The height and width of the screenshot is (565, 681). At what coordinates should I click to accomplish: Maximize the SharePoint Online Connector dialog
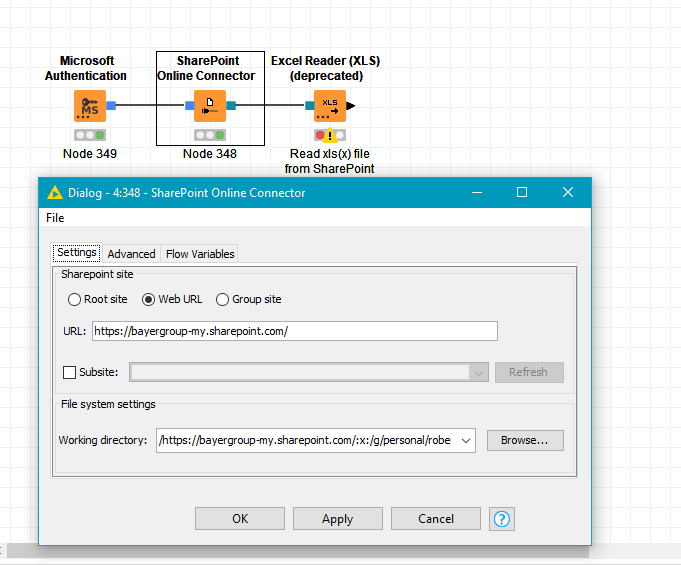(x=522, y=192)
